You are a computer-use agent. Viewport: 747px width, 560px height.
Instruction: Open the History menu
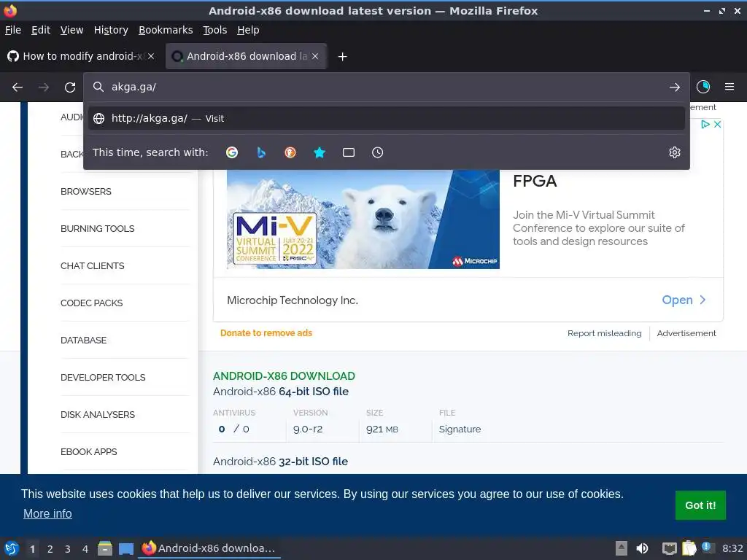click(x=111, y=30)
